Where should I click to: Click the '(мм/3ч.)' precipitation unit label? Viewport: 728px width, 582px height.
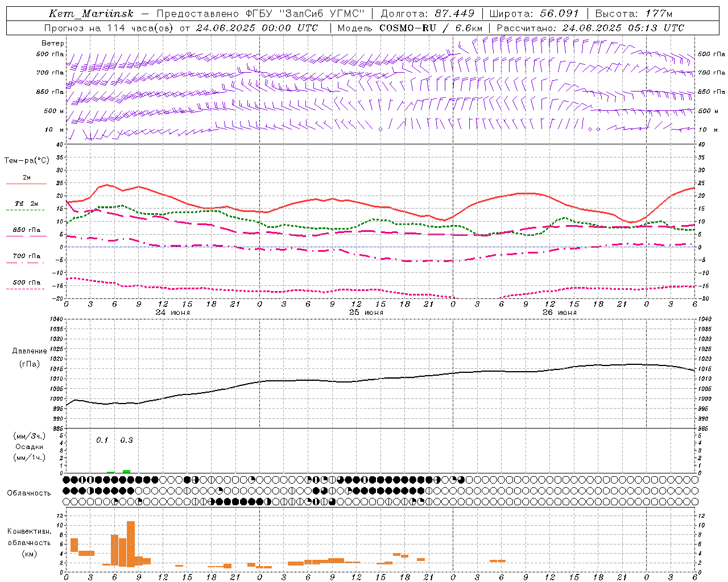pos(30,436)
